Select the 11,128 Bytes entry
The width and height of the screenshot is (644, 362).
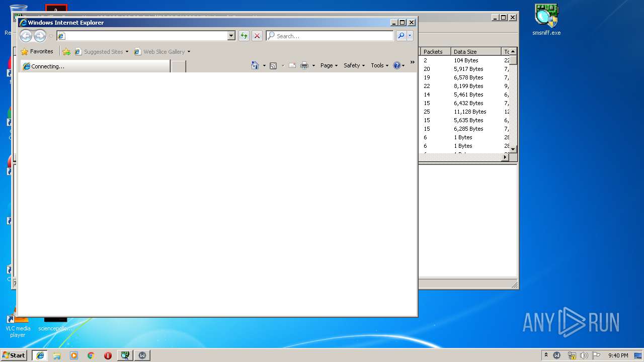coord(470,112)
